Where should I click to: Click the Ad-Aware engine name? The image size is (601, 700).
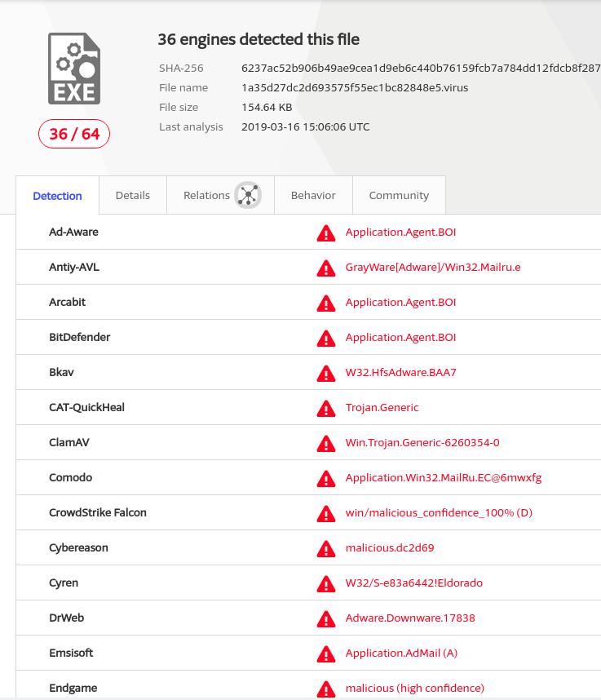coord(73,232)
